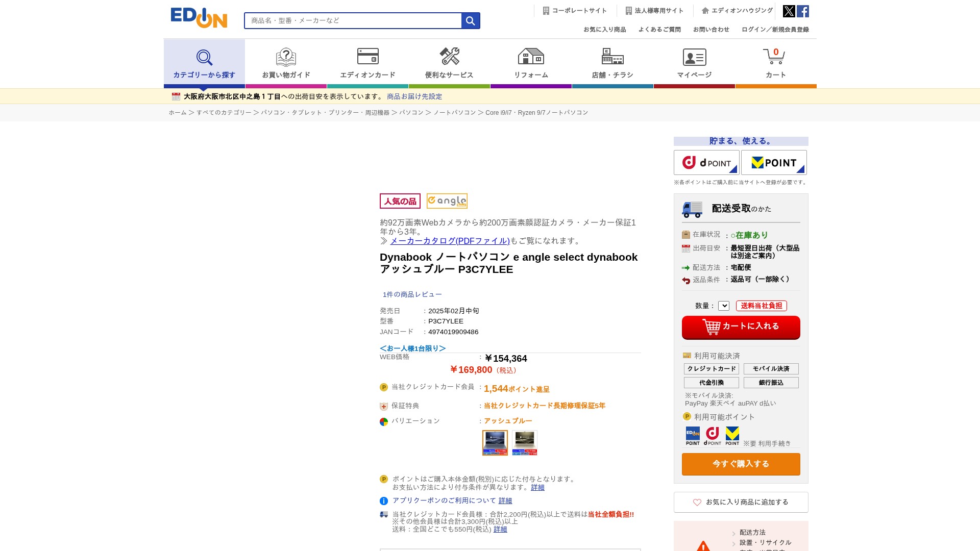Click the delivery calendar icon
This screenshot has width=980, height=551.
pos(176,96)
